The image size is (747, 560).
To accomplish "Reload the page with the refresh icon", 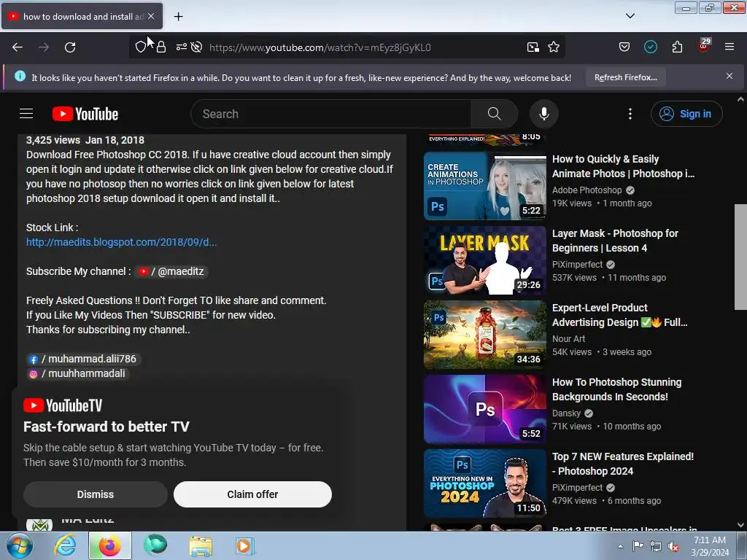I will (x=70, y=47).
